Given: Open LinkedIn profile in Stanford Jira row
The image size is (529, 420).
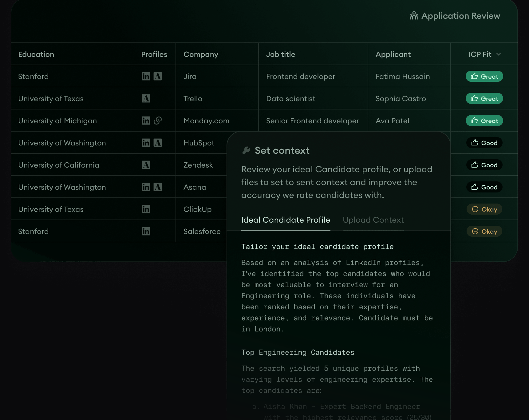Looking at the screenshot, I should coord(146,76).
